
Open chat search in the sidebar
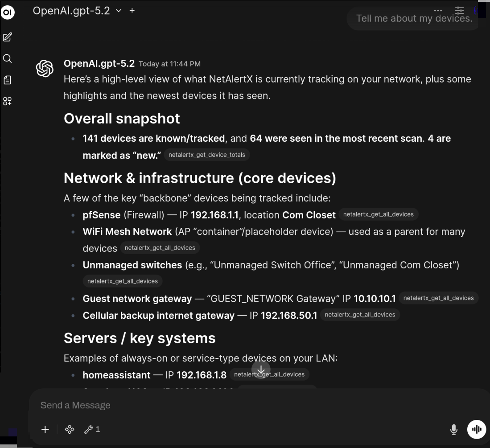(7, 58)
